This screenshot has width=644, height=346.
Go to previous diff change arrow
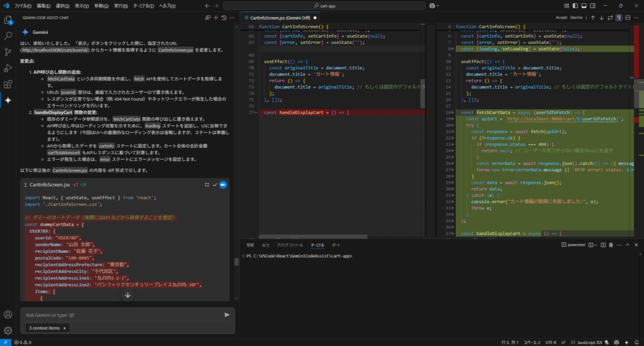pos(592,18)
